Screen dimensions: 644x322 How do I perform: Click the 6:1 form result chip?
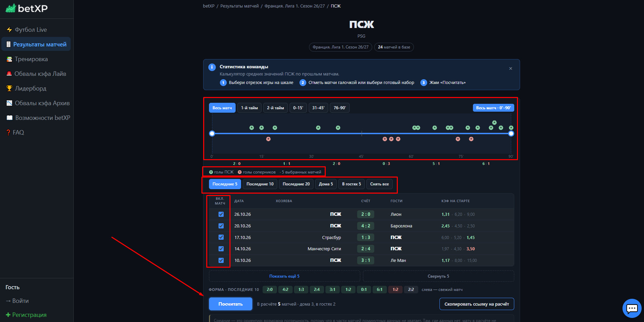point(379,290)
